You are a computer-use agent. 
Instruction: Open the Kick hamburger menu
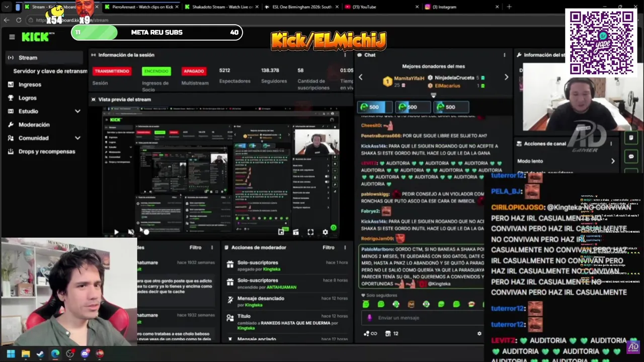coord(12,37)
